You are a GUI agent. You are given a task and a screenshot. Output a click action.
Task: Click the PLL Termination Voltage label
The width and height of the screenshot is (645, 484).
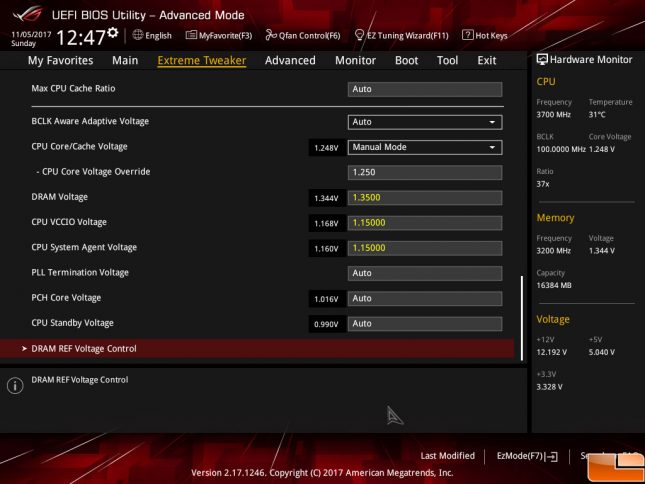pyautogui.click(x=80, y=272)
